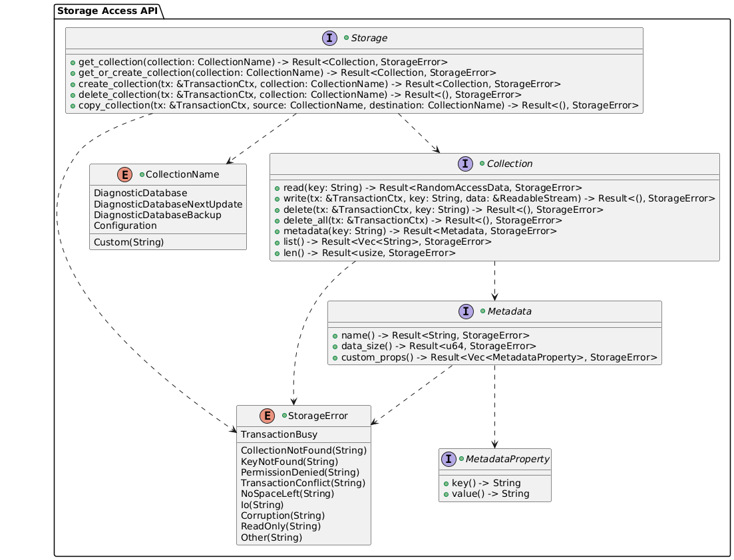Select the KeyNotFound(String) variant
Screen dimensions: 734x560
coord(289,462)
